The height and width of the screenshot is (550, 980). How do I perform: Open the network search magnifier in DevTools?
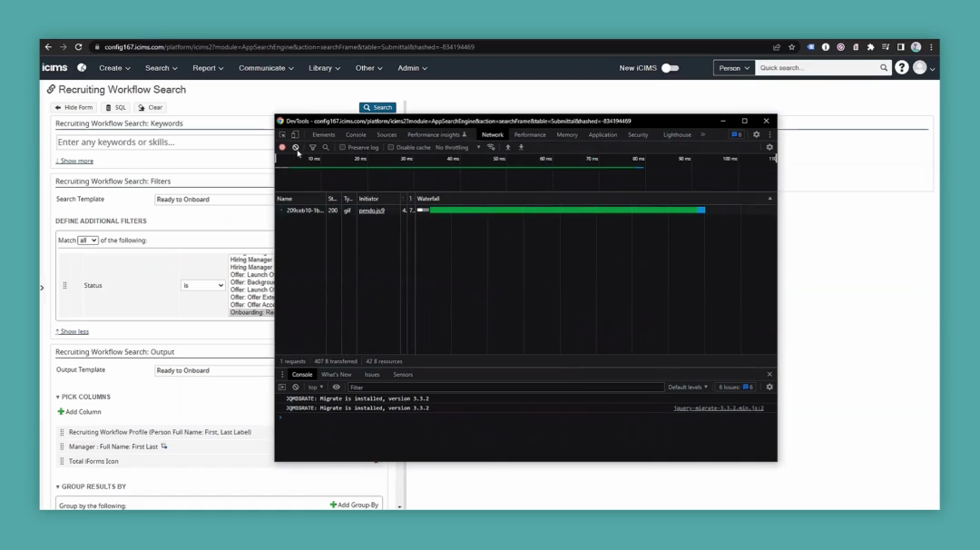click(326, 148)
